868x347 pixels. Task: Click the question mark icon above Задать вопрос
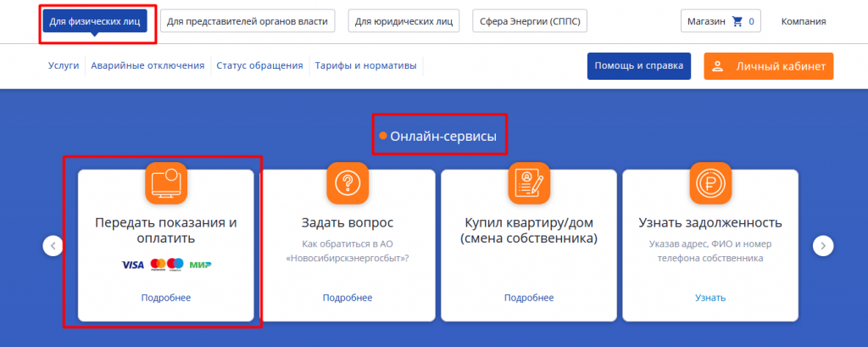pyautogui.click(x=348, y=182)
